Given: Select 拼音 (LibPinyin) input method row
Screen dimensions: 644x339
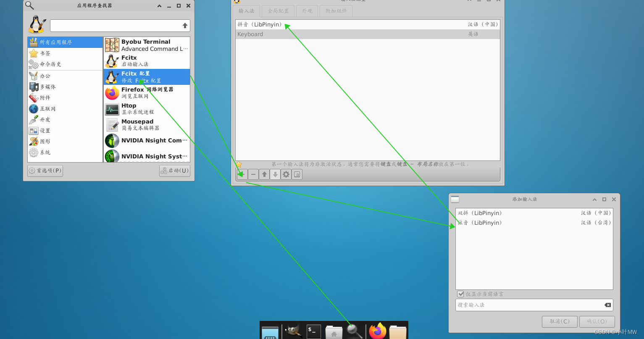Looking at the screenshot, I should click(x=368, y=24).
